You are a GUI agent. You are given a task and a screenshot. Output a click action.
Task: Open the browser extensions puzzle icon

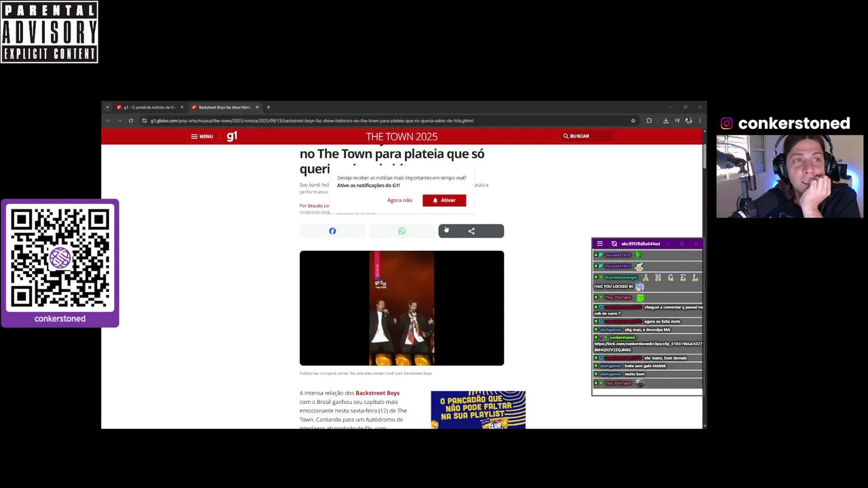649,121
